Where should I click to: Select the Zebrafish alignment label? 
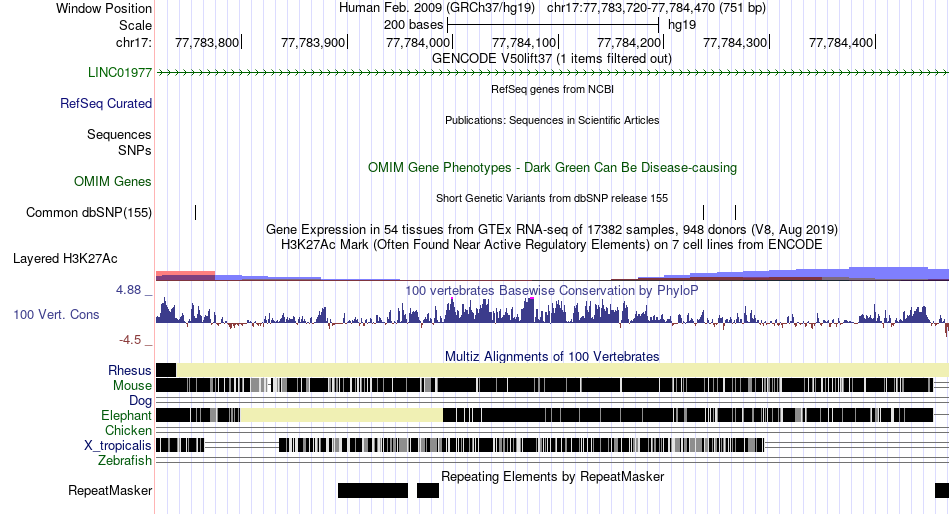click(125, 461)
